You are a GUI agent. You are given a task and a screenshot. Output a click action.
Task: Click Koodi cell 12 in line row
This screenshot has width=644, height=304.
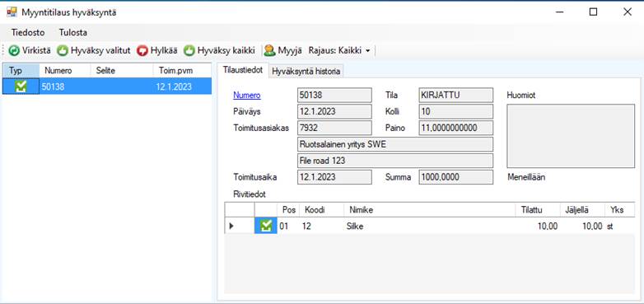(x=322, y=226)
